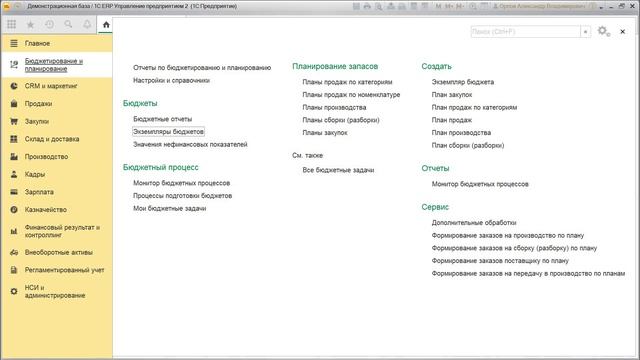Image resolution: width=640 pixels, height=360 pixels.
Task: Create План сборки (разборки)
Action: pos(468,145)
